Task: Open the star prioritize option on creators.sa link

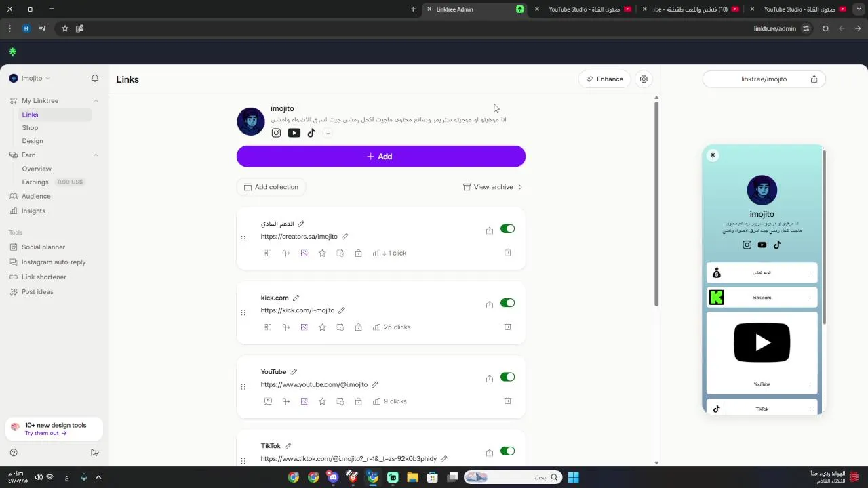Action: 322,253
